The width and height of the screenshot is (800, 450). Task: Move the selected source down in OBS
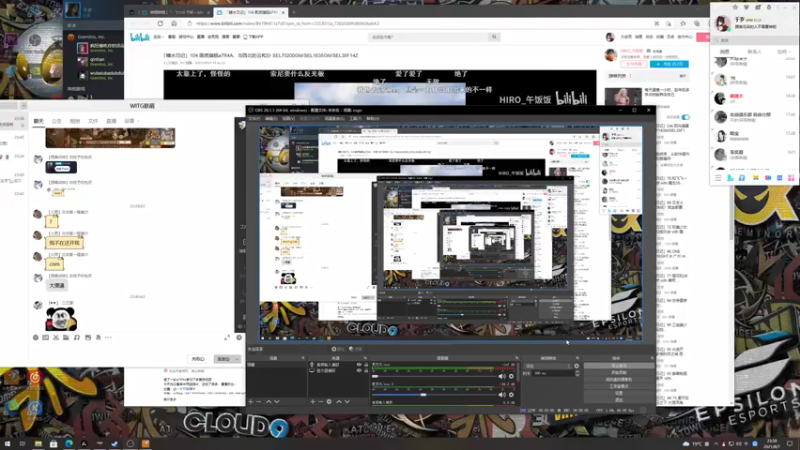coord(347,402)
